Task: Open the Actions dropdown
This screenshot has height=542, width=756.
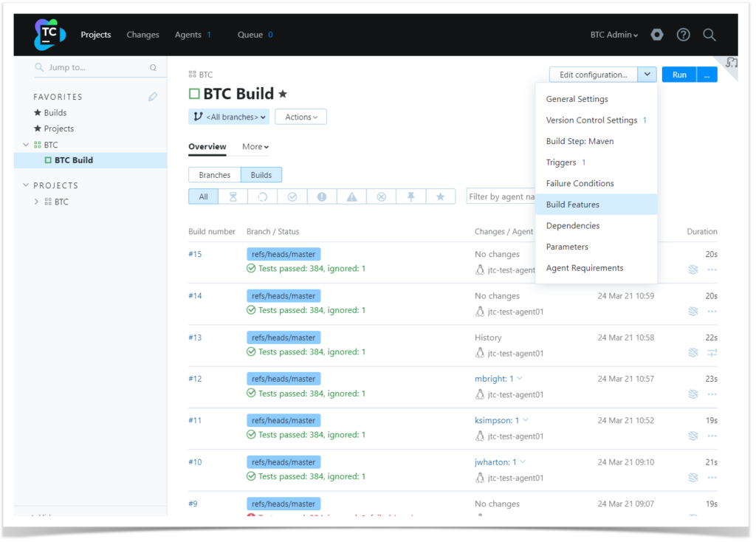Action: (300, 116)
